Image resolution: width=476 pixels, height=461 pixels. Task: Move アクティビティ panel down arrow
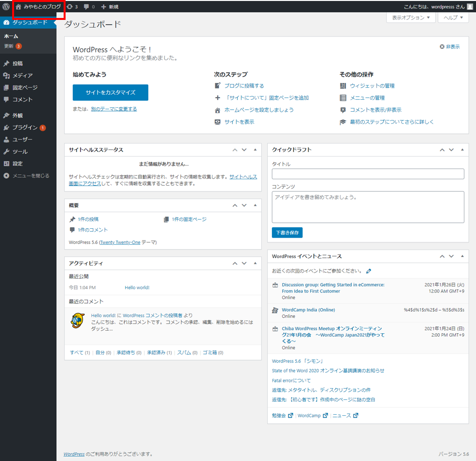244,263
